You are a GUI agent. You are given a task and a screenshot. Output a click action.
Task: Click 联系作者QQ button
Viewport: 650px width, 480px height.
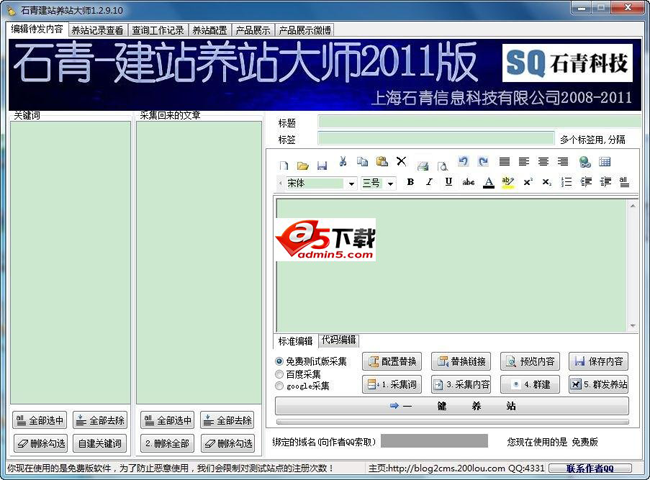point(590,468)
